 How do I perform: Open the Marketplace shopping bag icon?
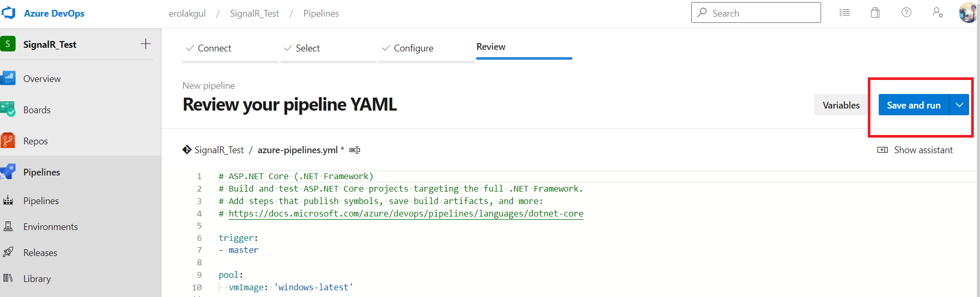875,12
